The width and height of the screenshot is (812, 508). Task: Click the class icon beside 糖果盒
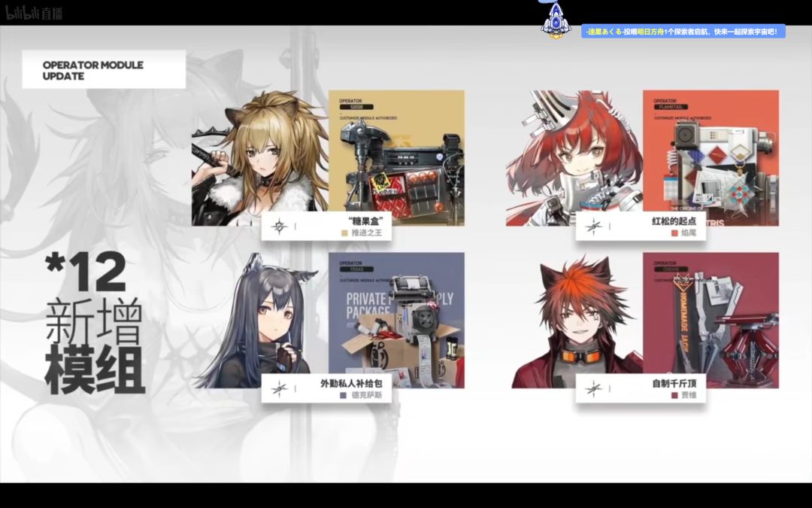[279, 226]
